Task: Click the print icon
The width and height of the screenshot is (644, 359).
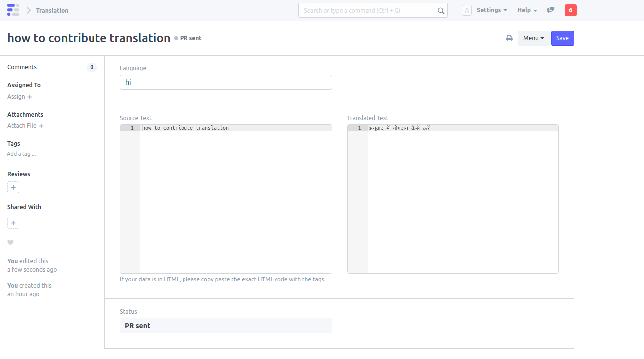Action: point(509,38)
